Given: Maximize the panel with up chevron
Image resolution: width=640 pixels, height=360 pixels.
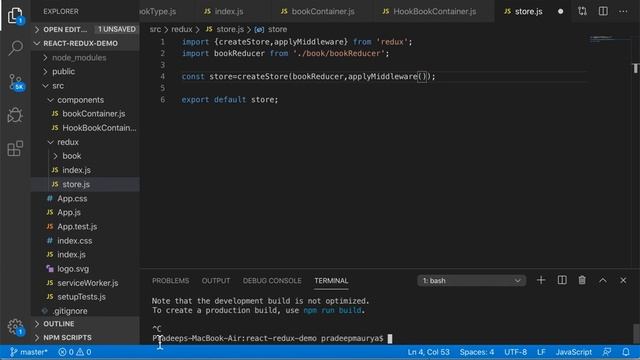Looking at the screenshot, I should tap(602, 280).
